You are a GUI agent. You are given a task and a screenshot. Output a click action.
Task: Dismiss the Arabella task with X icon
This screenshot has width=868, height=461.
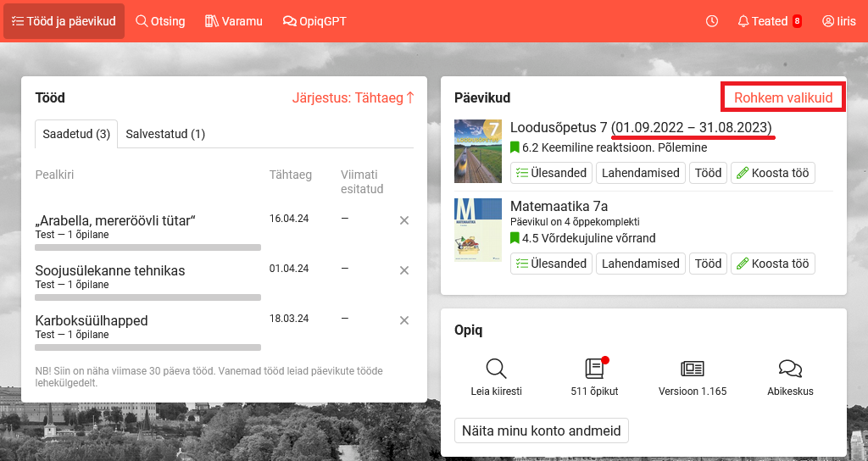[x=404, y=220]
